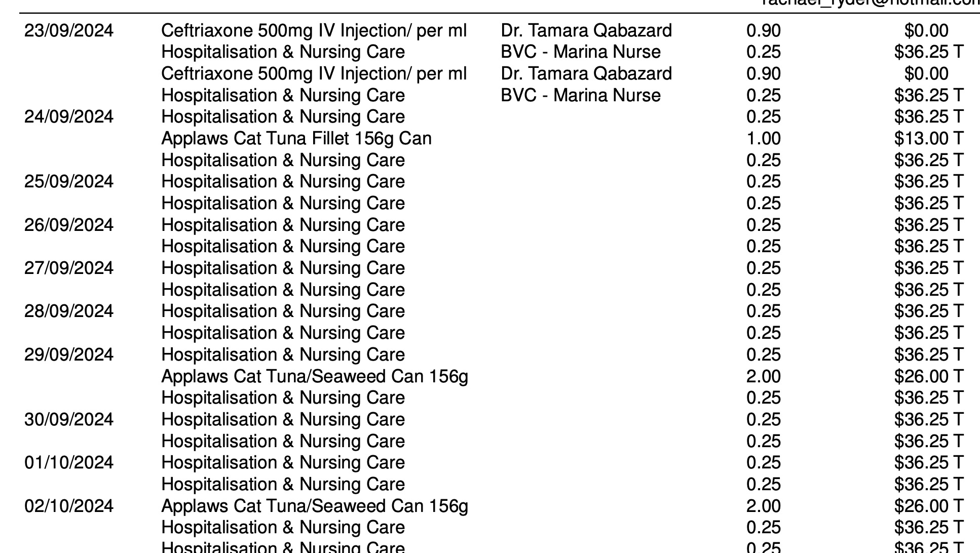Click the 1.00 quantity value

coord(763,139)
